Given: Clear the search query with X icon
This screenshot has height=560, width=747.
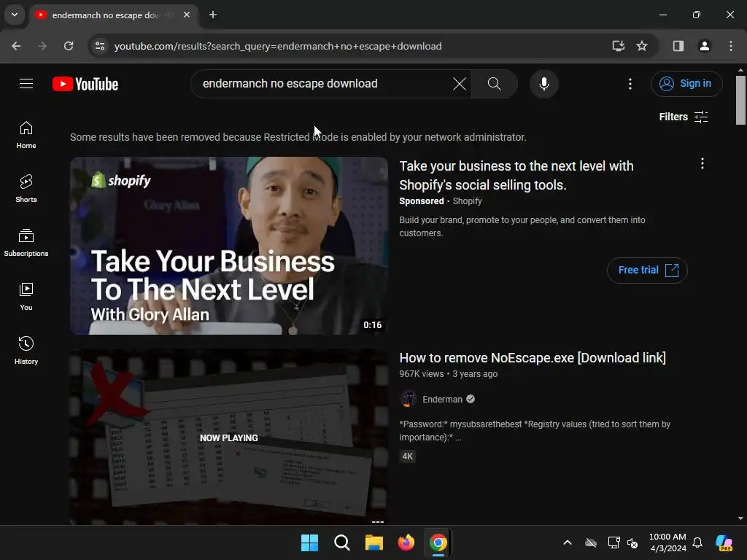Looking at the screenshot, I should (x=460, y=84).
